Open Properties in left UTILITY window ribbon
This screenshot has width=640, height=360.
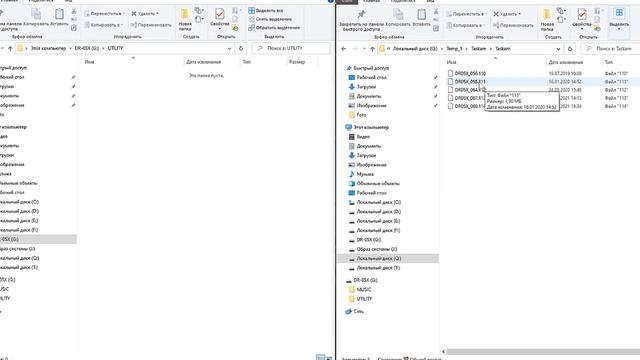tap(220, 18)
